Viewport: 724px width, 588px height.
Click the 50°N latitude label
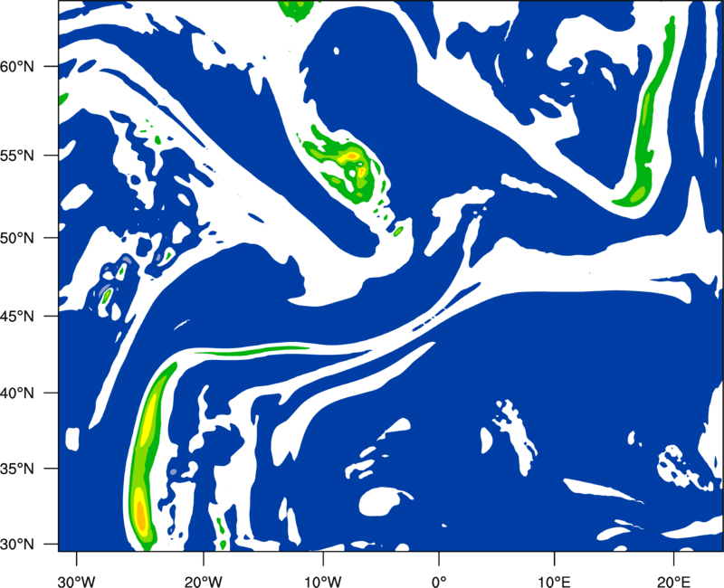tap(17, 238)
